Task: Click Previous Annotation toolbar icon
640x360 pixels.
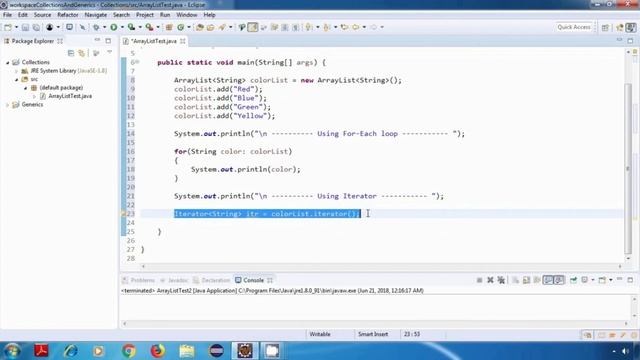Action: coord(327,27)
